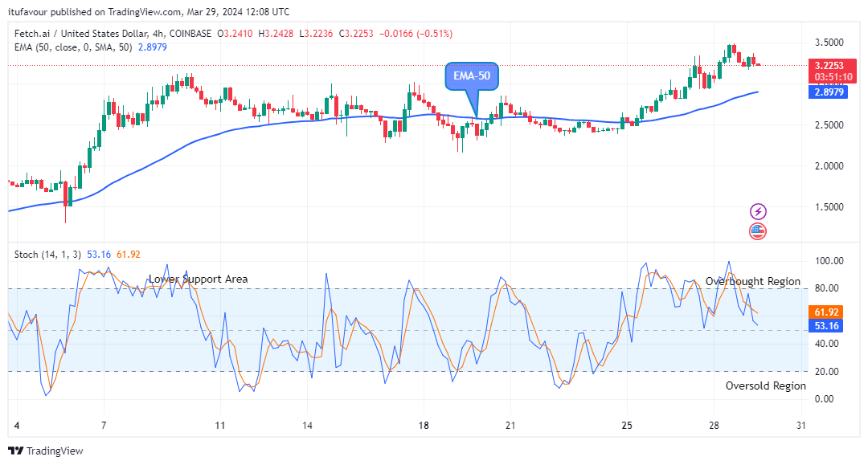Click the 80.00 stochastic axis label
The width and height of the screenshot is (868, 465).
[826, 288]
